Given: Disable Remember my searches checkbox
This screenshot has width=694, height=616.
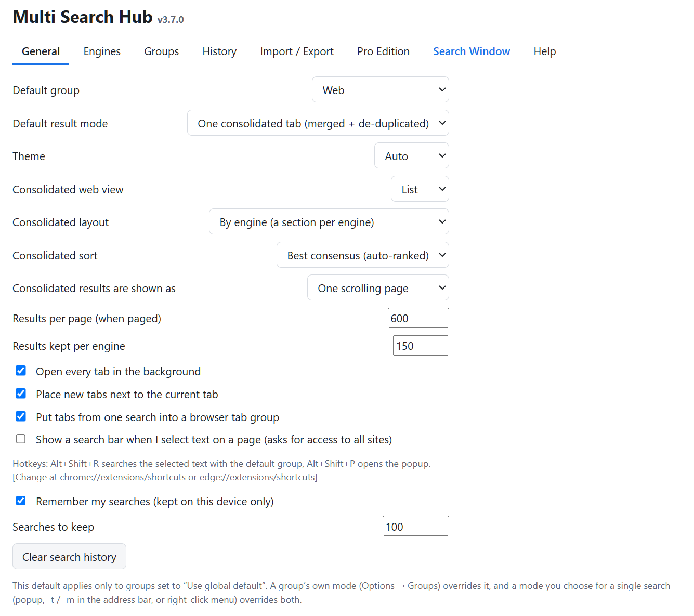Looking at the screenshot, I should click(21, 501).
